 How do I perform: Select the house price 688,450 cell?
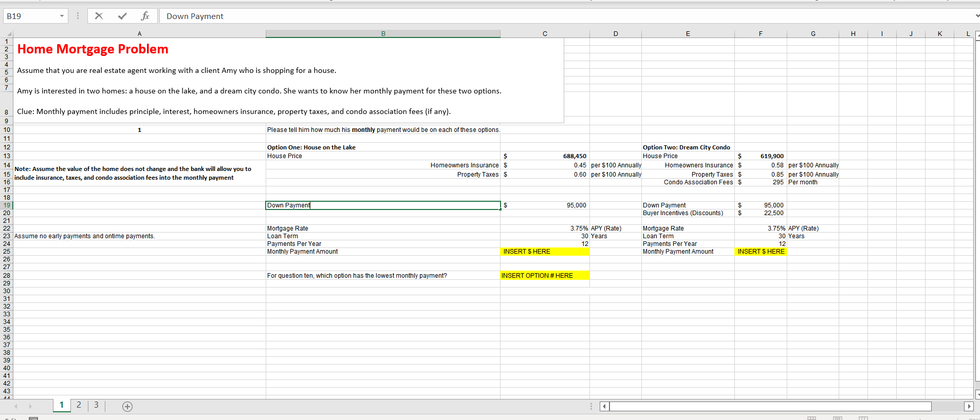545,156
